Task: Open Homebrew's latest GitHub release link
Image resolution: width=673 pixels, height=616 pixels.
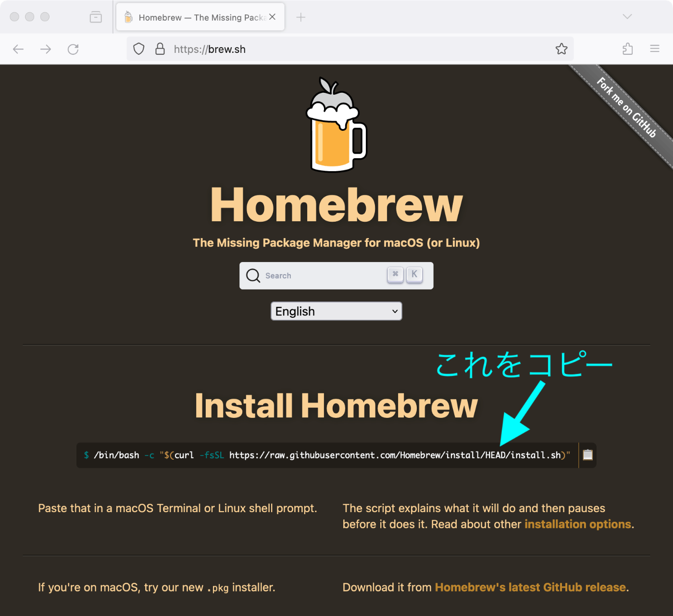Action: (531, 587)
